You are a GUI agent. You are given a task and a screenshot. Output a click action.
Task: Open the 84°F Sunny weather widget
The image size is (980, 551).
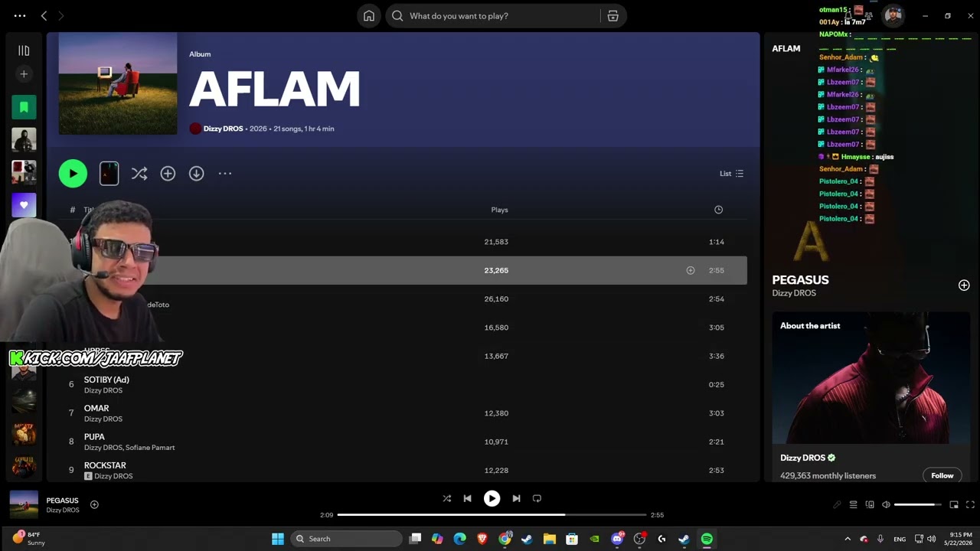point(28,539)
